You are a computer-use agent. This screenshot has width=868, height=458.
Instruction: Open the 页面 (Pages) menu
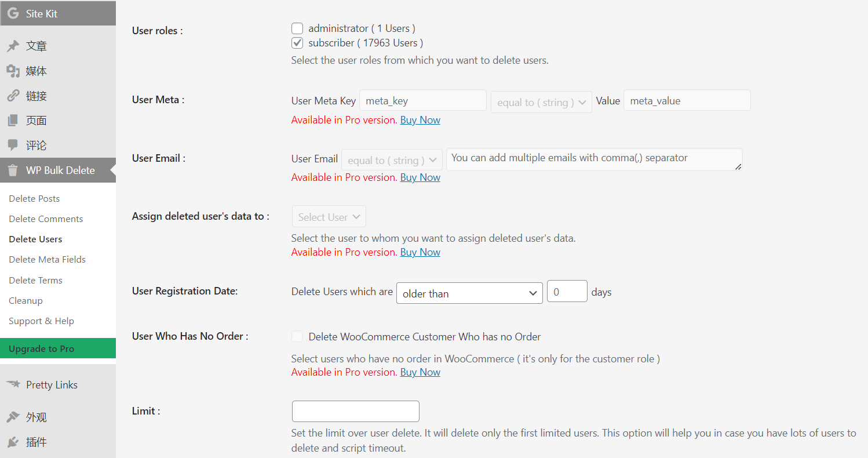tap(58, 121)
